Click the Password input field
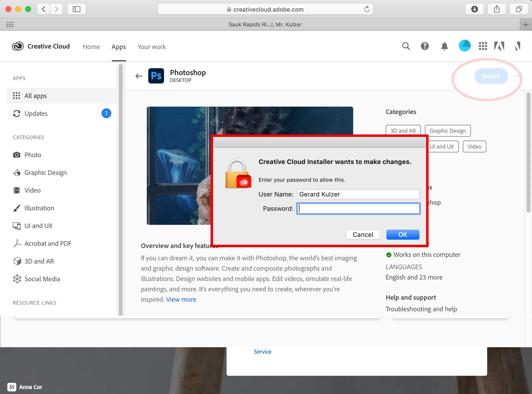 358,209
